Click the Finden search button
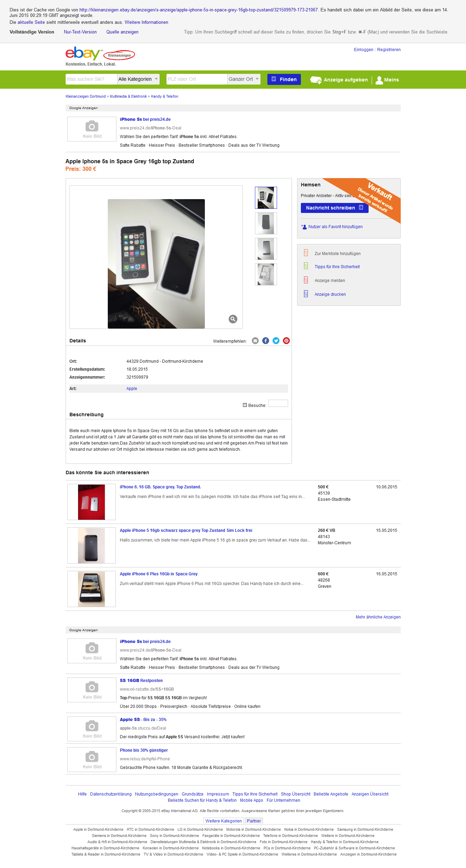Image resolution: width=466 pixels, height=868 pixels. [x=284, y=79]
